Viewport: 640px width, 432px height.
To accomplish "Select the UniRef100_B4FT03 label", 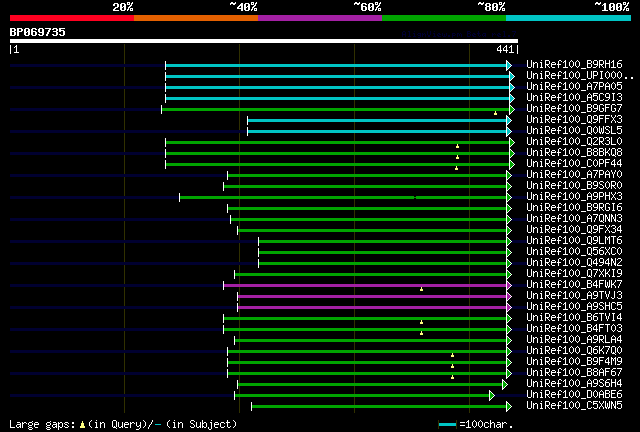I will [574, 329].
